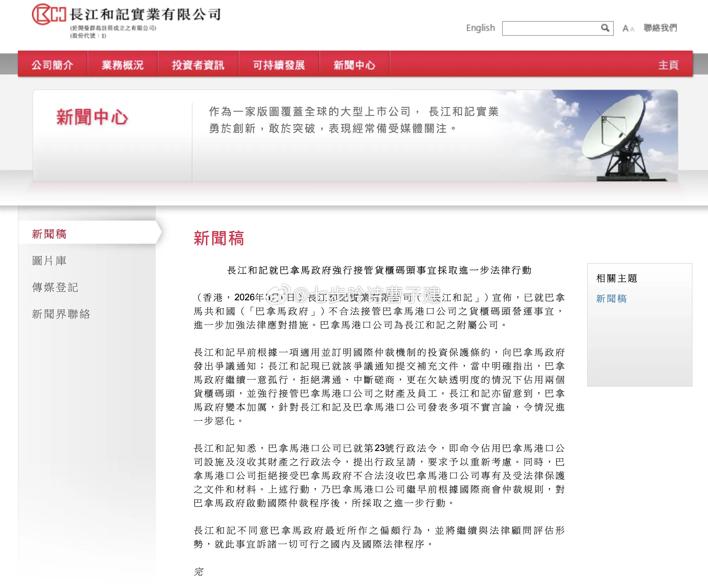708x588 pixels.
Task: Select 新聞稿 in the left sidebar
Action: point(48,234)
